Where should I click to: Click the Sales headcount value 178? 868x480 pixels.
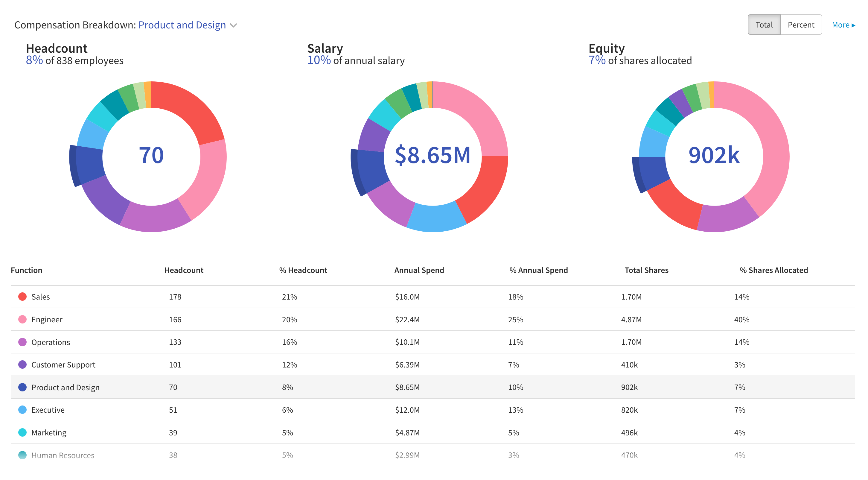click(175, 297)
